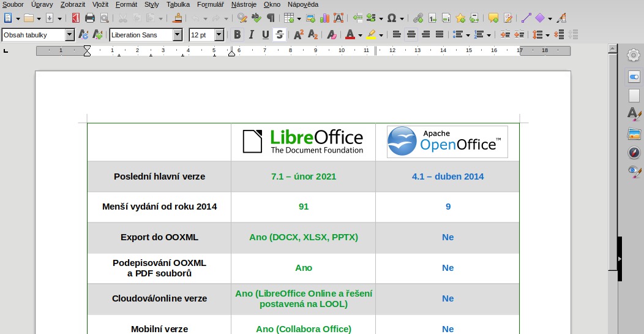This screenshot has height=334, width=644.
Task: Click the Track Changes recording icon
Action: click(x=508, y=18)
